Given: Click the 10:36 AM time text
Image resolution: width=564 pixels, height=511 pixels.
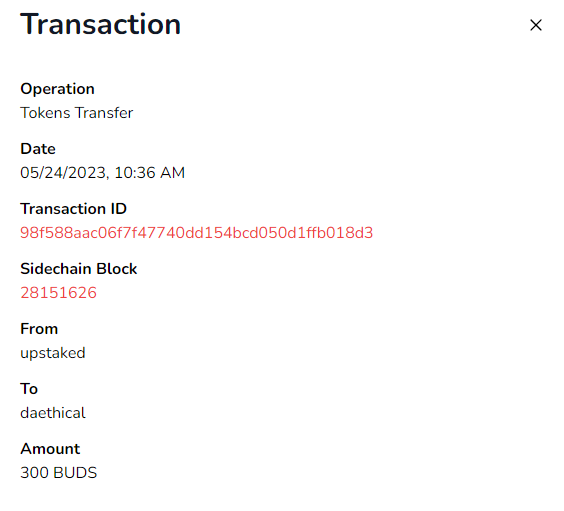Looking at the screenshot, I should (149, 173).
